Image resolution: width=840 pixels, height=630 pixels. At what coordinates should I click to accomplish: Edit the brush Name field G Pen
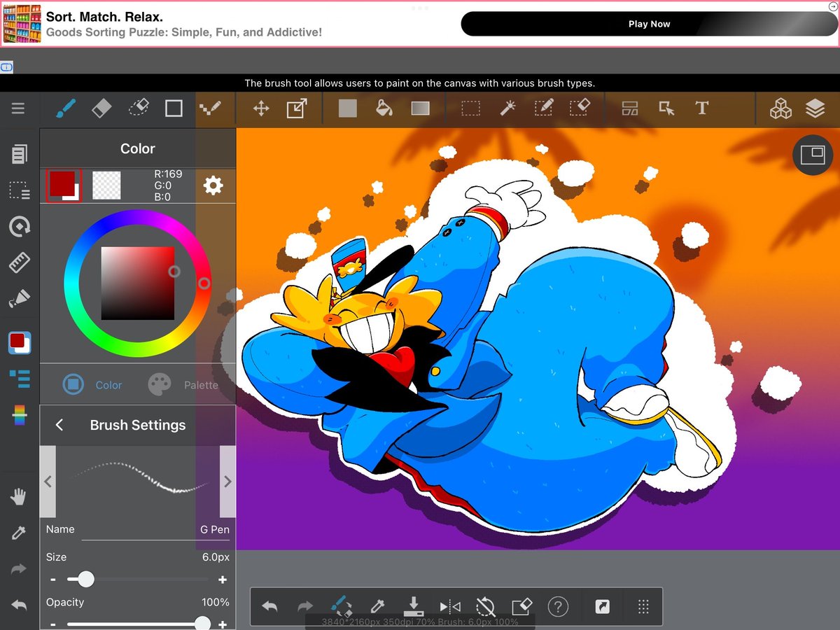click(x=155, y=529)
